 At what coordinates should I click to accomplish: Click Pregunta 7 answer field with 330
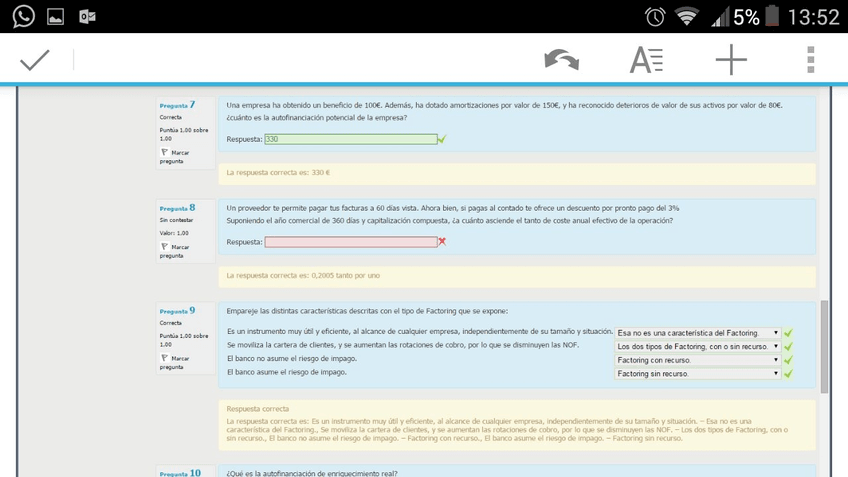pyautogui.click(x=351, y=139)
